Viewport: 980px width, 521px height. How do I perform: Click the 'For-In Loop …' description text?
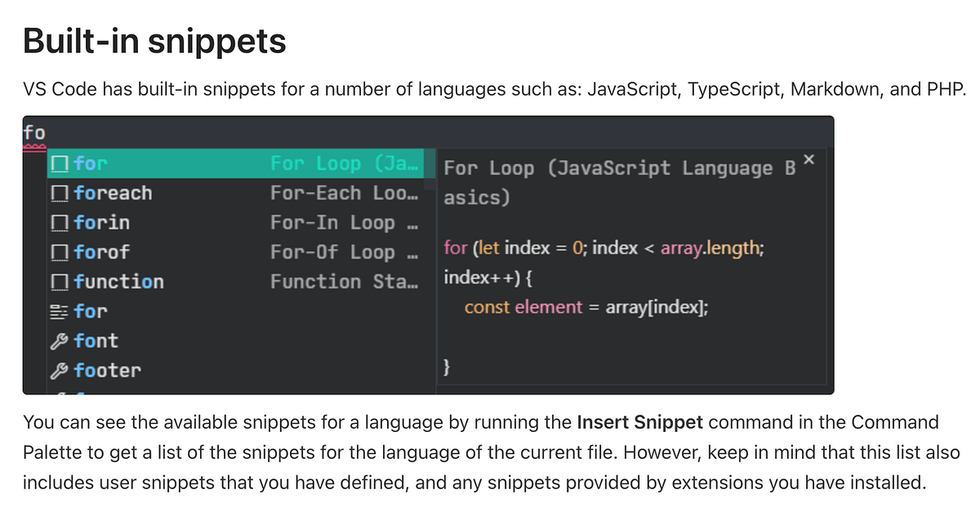(344, 223)
